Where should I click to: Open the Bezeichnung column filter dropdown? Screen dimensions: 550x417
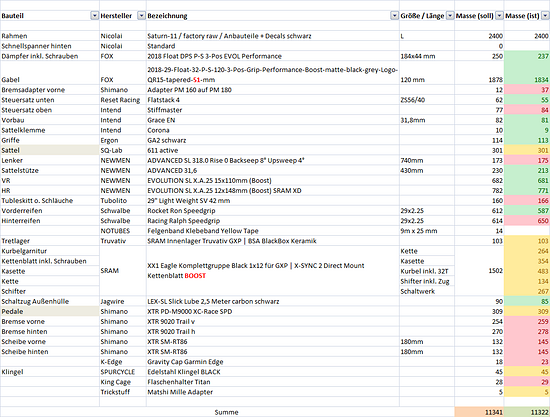coord(395,16)
